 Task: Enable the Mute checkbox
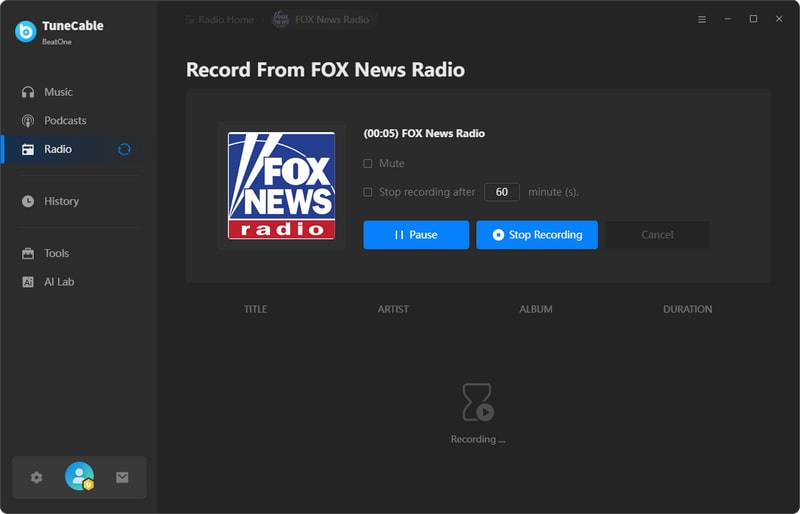point(367,163)
